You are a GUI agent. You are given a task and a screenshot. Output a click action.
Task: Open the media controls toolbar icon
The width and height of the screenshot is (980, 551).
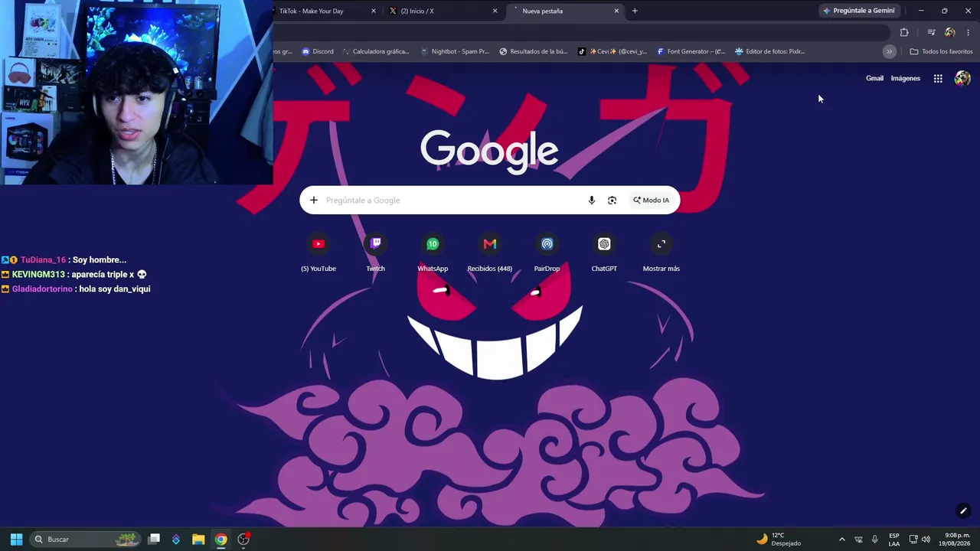click(931, 32)
